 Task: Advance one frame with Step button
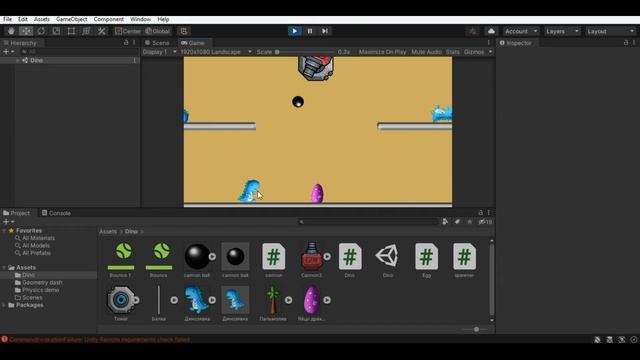(325, 31)
